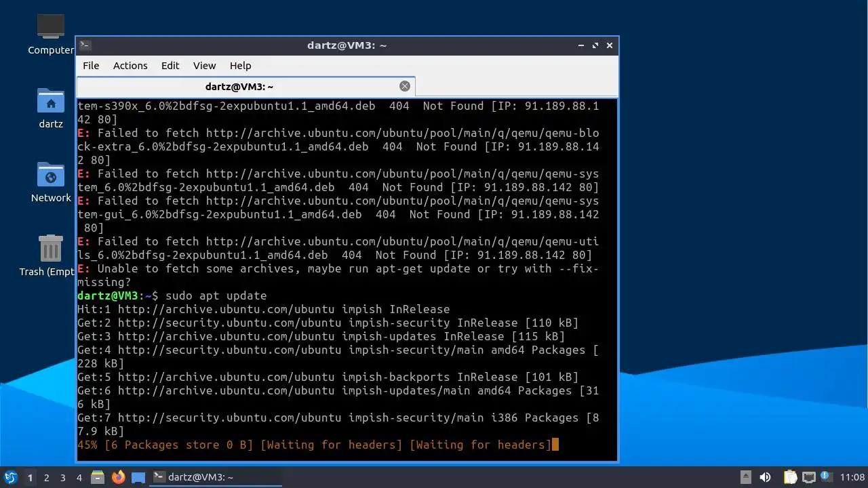
Task: Open the File menu
Action: tap(91, 66)
